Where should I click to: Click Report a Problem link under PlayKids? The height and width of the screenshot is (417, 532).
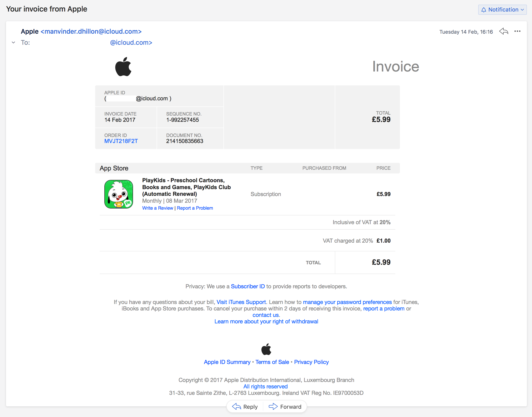point(195,208)
